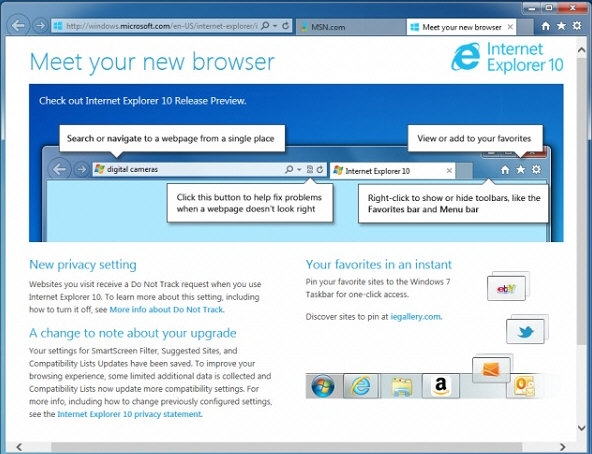Open Favorites star icon in browser toolbar
592x454 pixels.
[561, 26]
